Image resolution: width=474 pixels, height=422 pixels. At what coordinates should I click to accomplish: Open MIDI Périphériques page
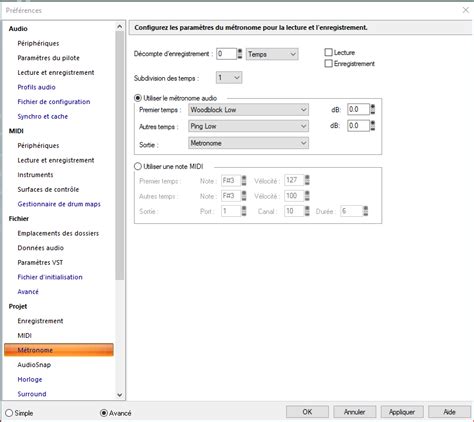[x=38, y=146]
